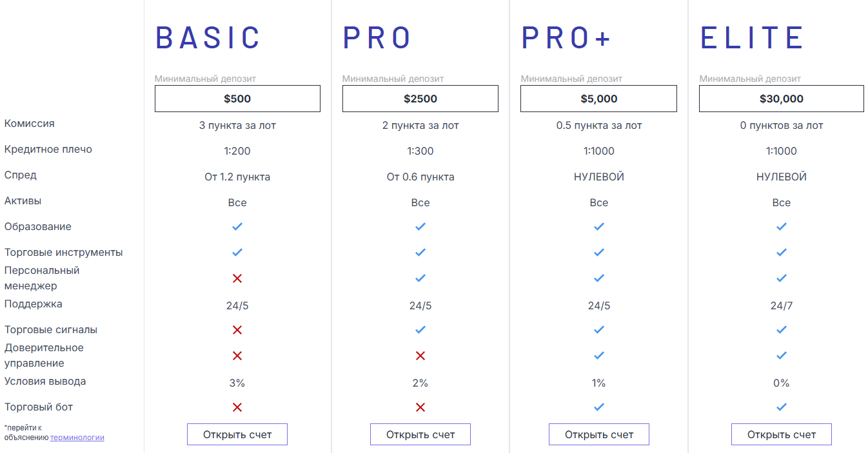868x453 pixels.
Task: Click the $30,000 minimum deposit box
Action: (782, 99)
